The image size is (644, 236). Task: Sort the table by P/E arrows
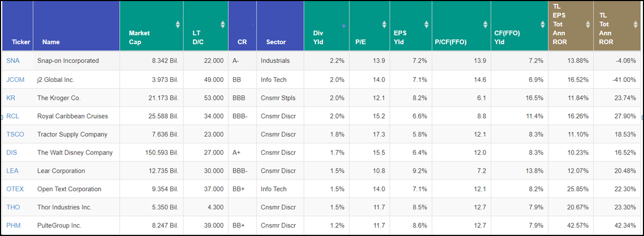[x=384, y=24]
